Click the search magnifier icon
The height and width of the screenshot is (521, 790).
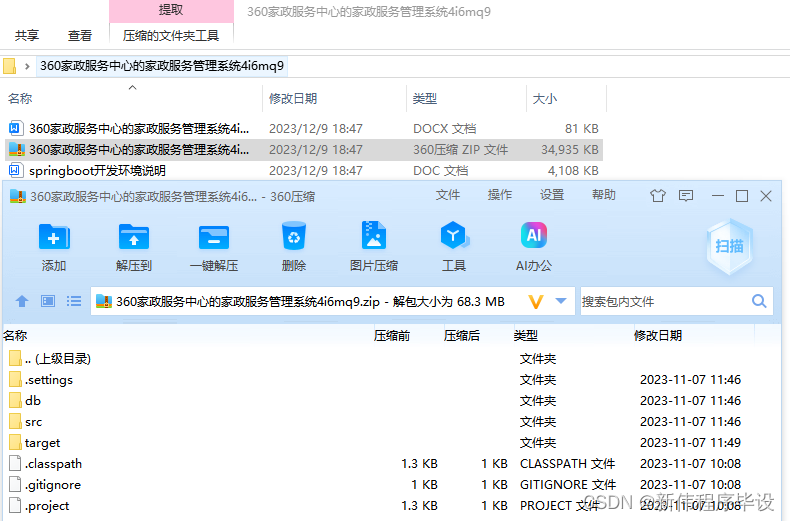[759, 301]
